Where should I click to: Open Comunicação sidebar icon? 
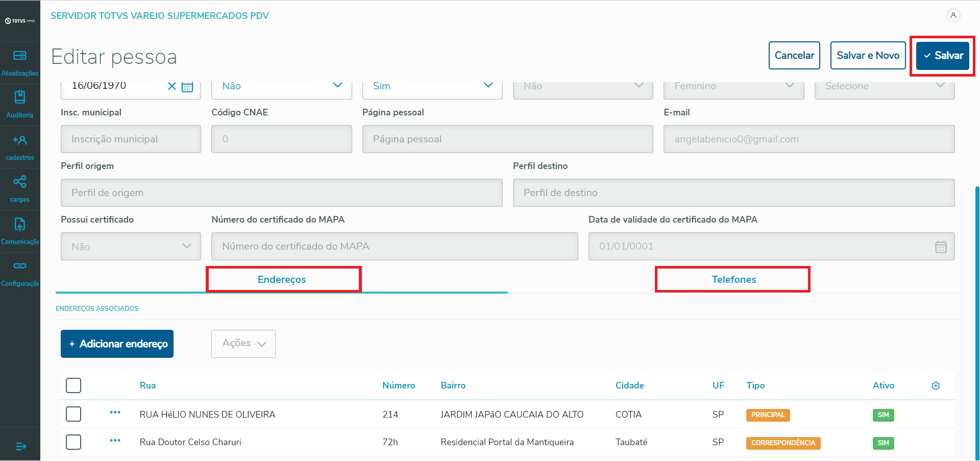[x=20, y=231]
